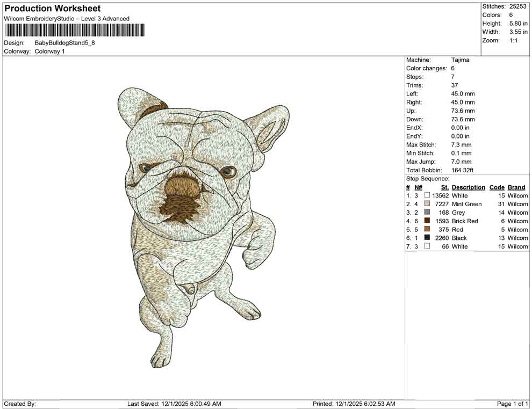
Task: Click the height value '5.80 in'
Action: [x=519, y=24]
